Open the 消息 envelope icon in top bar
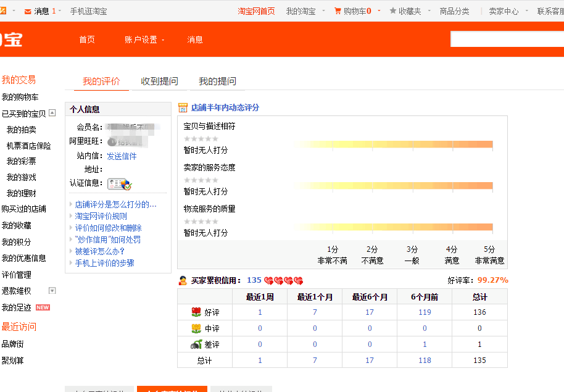The height and width of the screenshot is (392, 564). (28, 12)
